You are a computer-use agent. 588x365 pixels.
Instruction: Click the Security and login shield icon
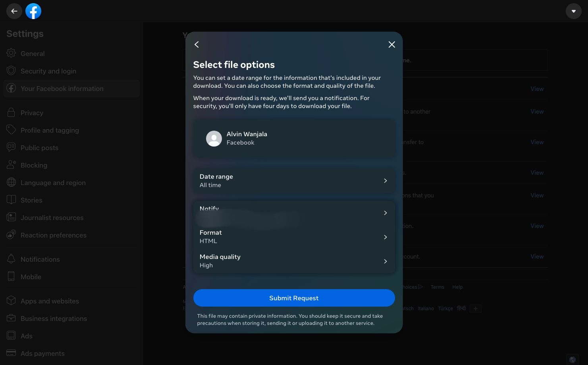point(11,71)
